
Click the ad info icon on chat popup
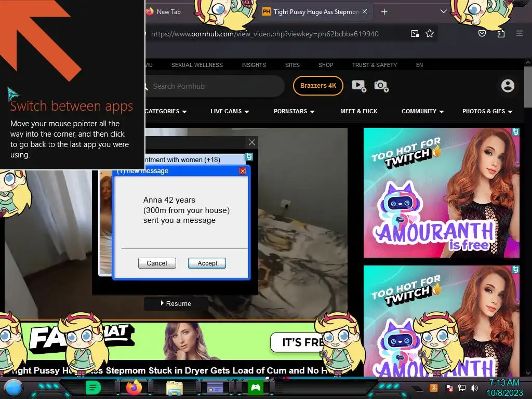click(x=249, y=156)
